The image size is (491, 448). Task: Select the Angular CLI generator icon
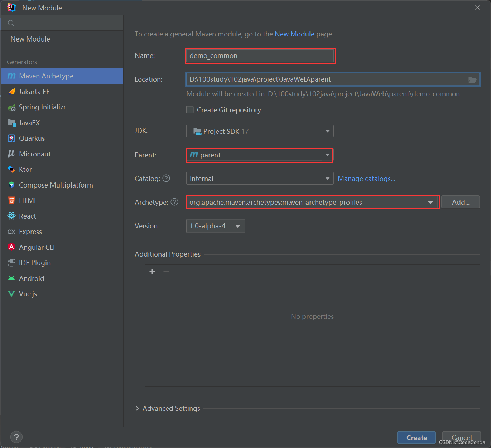point(12,247)
